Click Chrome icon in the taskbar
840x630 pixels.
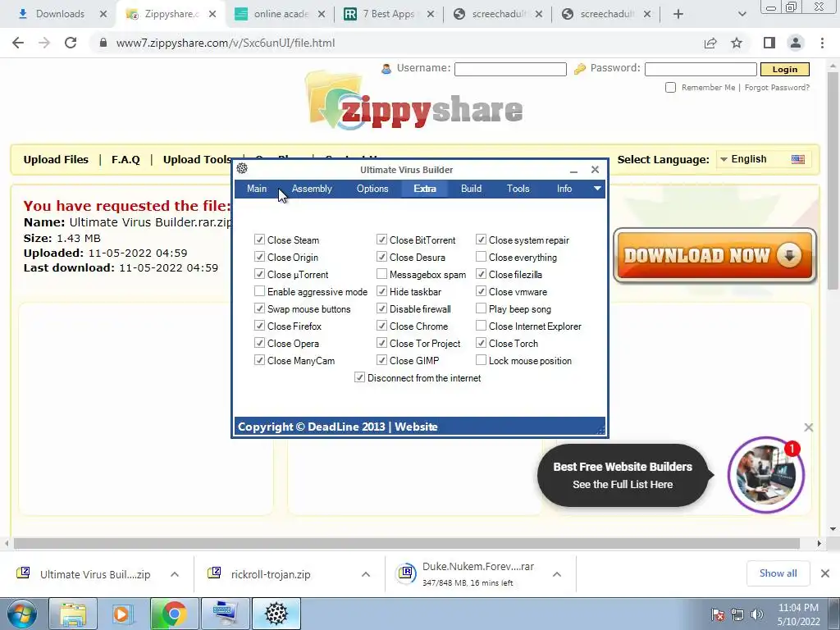click(174, 614)
